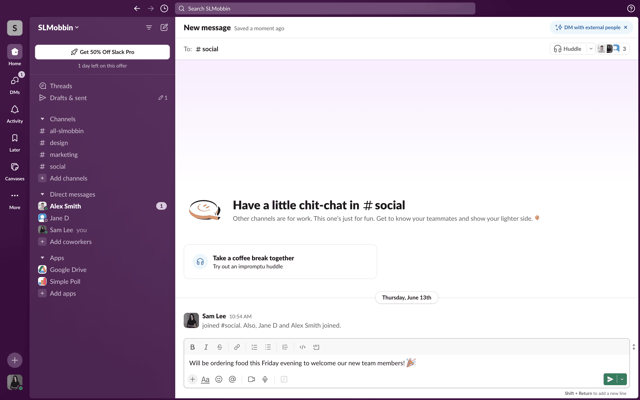Click the compose new message icon
Image resolution: width=640 pixels, height=400 pixels.
tap(164, 27)
